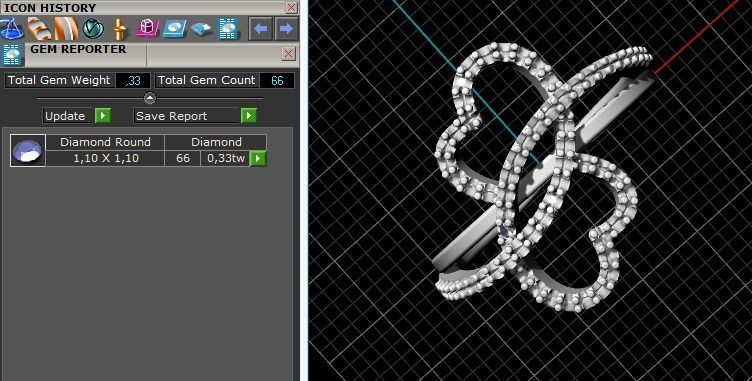This screenshot has width=752, height=381.
Task: Click the "Total Gem Weight" label
Action: [59, 80]
